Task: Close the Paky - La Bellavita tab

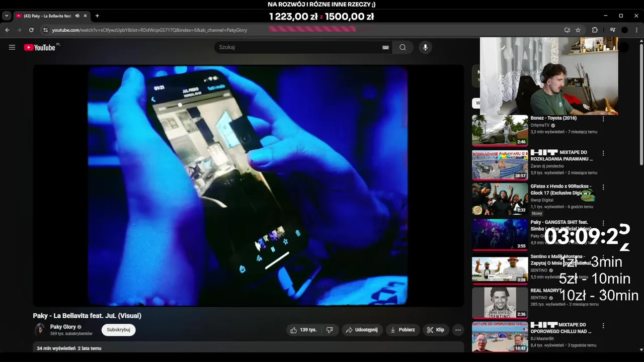Action: 85,16
